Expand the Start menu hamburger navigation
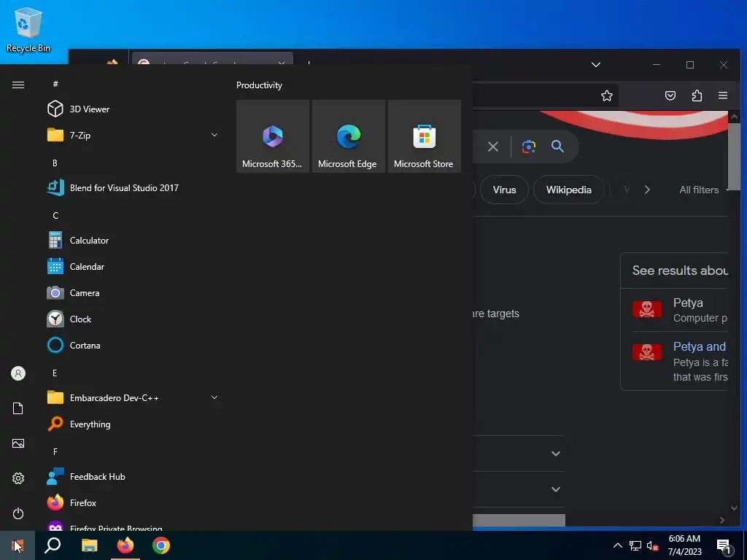Image resolution: width=747 pixels, height=560 pixels. tap(18, 85)
